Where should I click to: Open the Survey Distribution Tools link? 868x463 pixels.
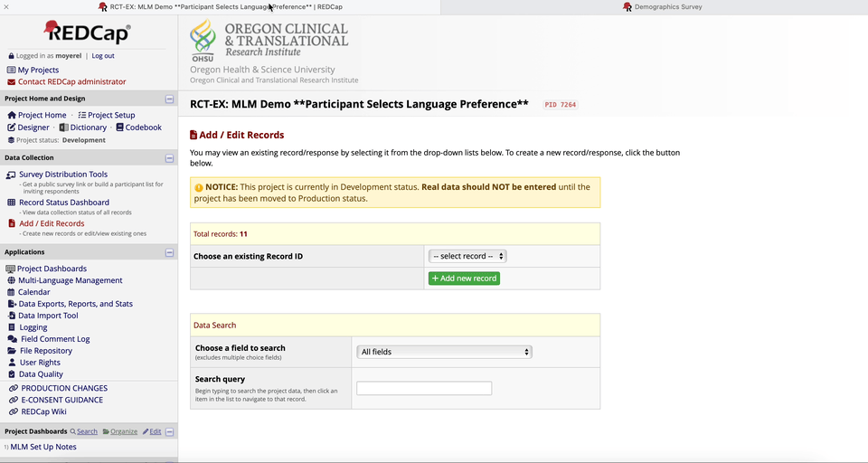pyautogui.click(x=63, y=175)
